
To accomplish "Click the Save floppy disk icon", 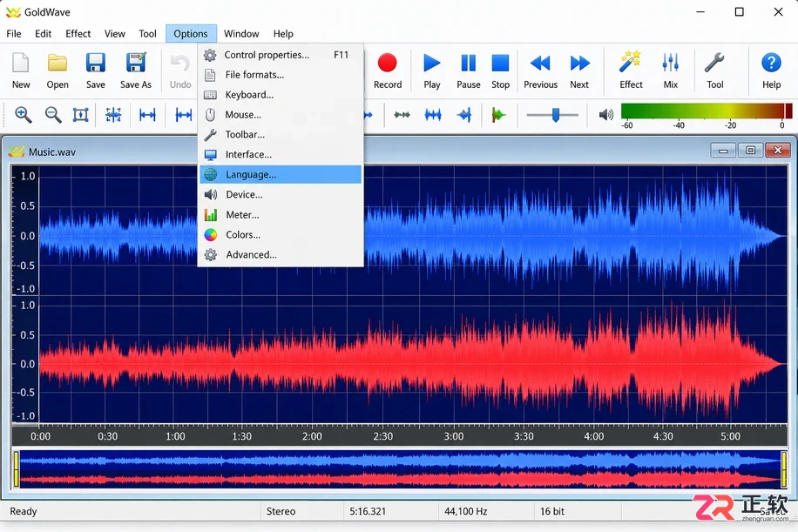I will pyautogui.click(x=95, y=63).
